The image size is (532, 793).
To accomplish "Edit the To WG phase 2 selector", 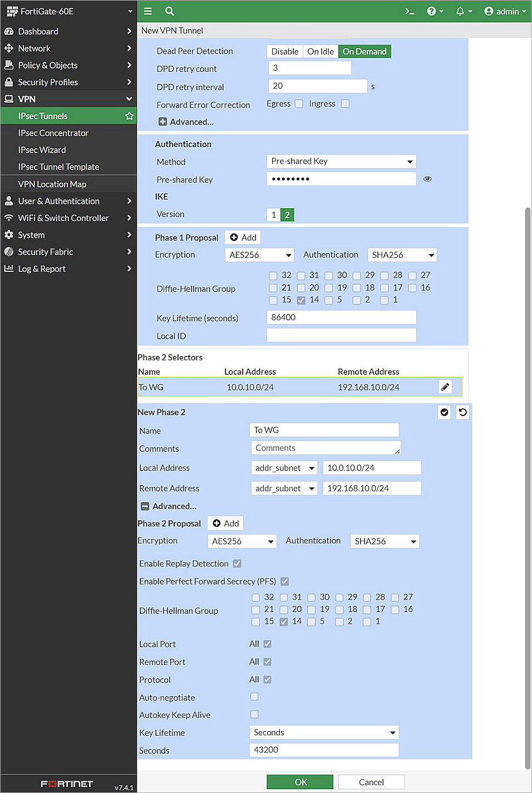I will coord(445,387).
